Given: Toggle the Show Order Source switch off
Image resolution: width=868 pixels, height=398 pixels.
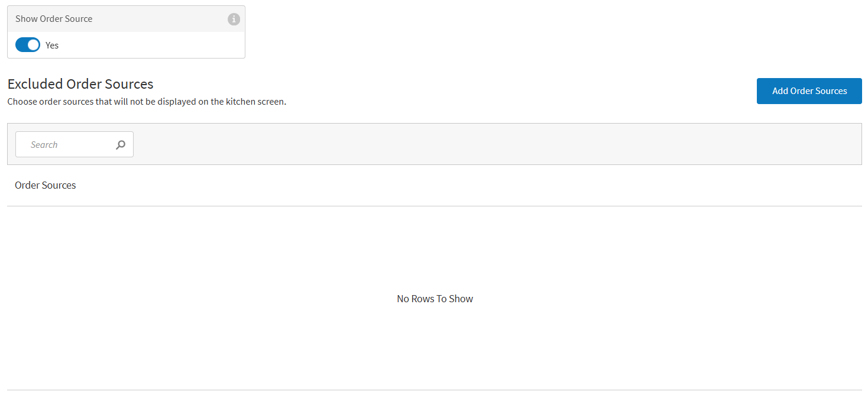Looking at the screenshot, I should pos(28,45).
